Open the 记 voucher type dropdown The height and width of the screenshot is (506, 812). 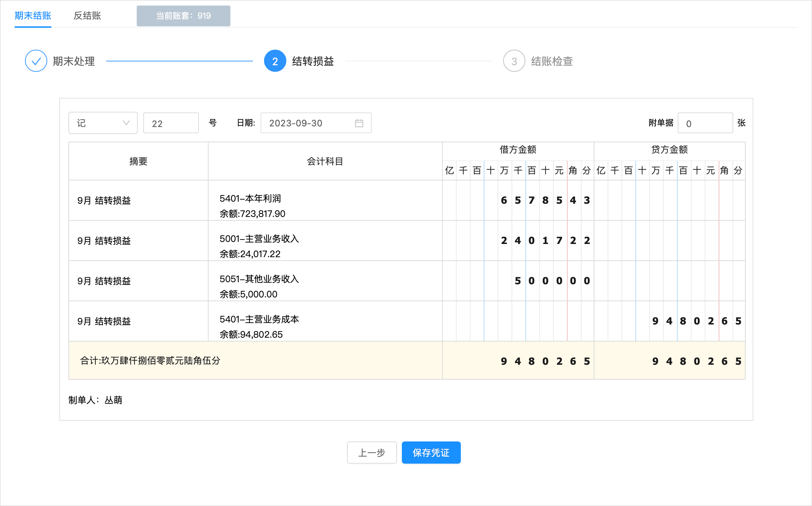pos(103,123)
